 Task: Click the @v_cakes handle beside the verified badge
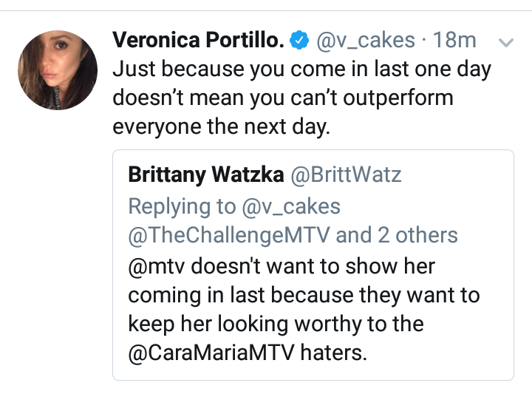coord(366,40)
